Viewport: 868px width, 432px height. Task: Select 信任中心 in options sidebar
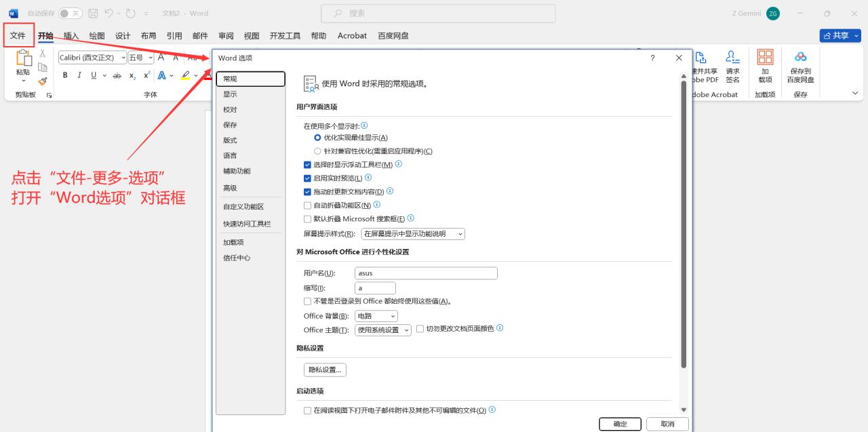(251, 258)
